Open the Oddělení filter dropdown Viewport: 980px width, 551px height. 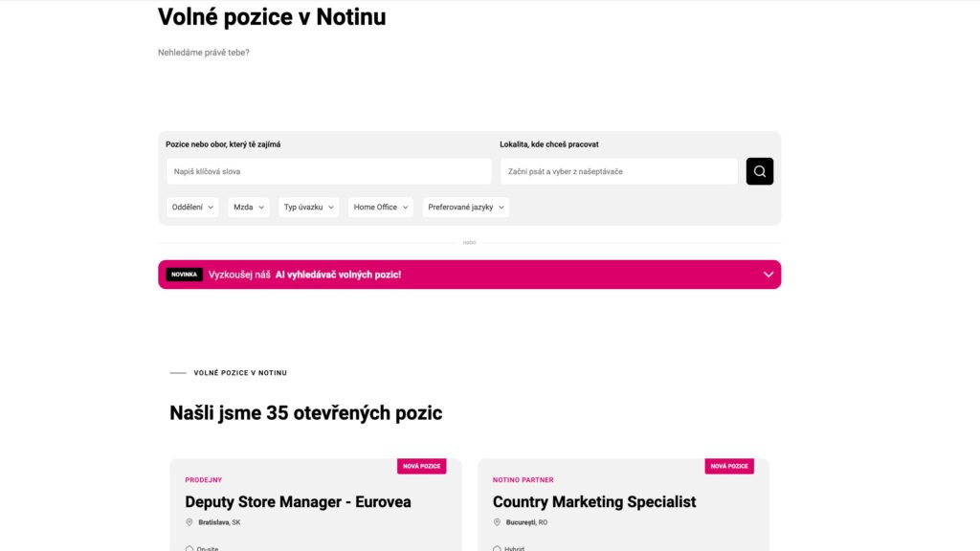(191, 207)
